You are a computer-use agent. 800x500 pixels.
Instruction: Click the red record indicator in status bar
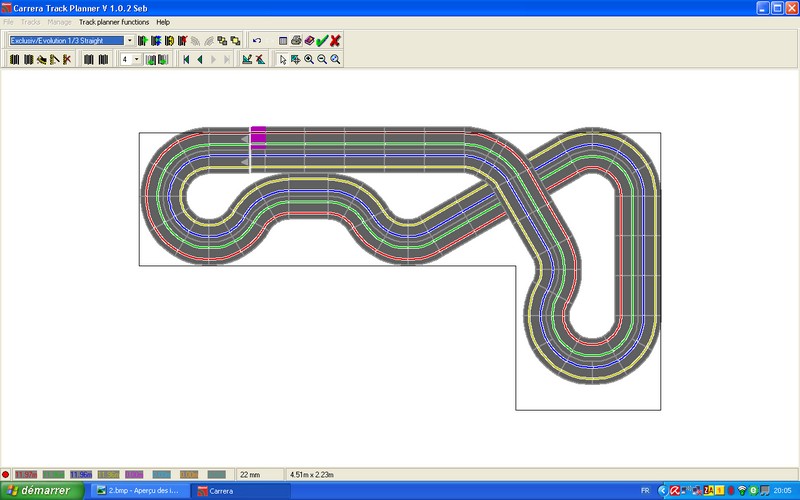[x=6, y=473]
